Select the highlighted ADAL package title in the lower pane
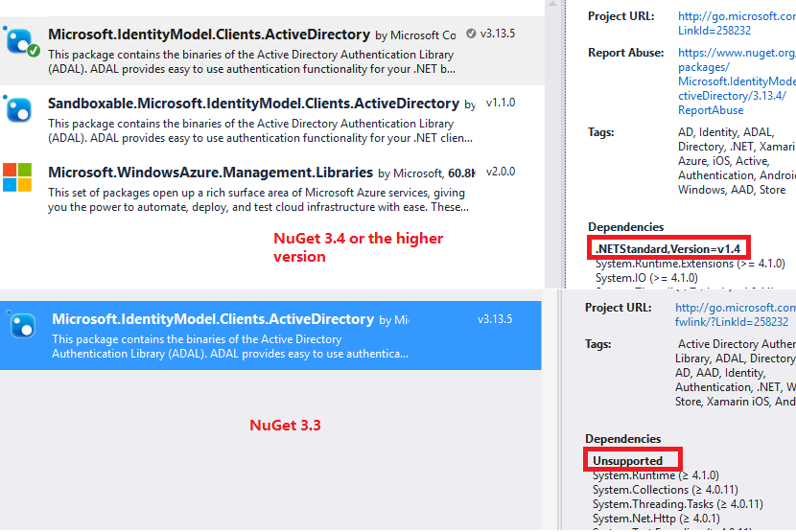The image size is (796, 532). tap(213, 319)
